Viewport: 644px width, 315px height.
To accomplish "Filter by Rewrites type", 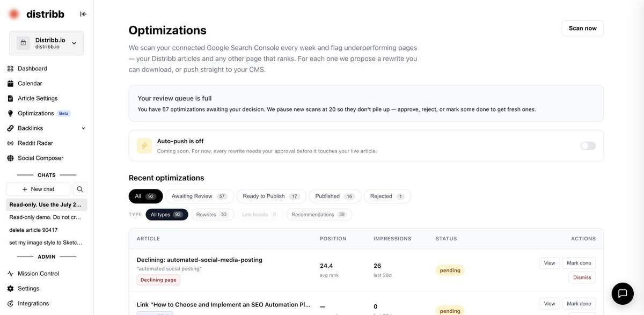I will (211, 215).
